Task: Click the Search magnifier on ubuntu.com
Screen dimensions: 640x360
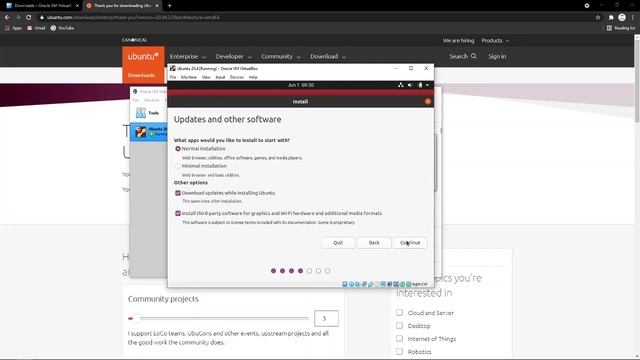Action: click(x=473, y=56)
